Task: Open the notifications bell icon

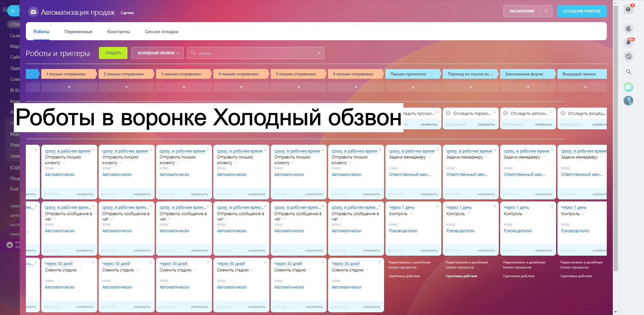Action: pyautogui.click(x=628, y=43)
